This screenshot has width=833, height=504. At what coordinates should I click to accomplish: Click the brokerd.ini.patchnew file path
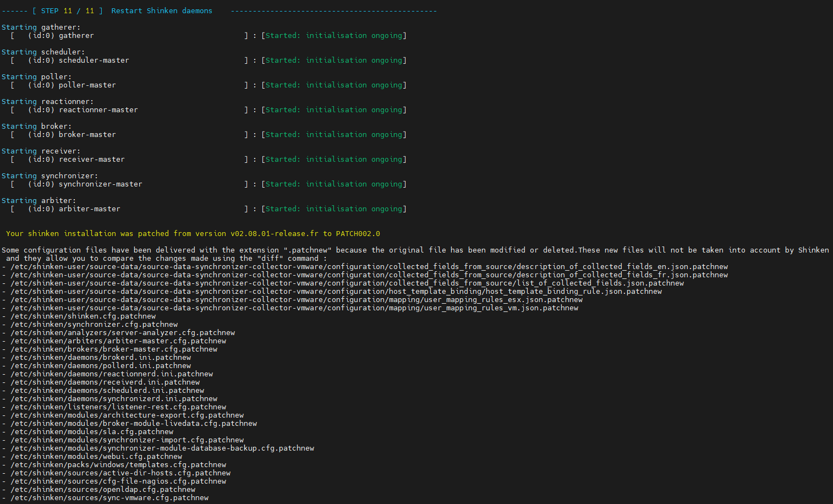click(100, 358)
